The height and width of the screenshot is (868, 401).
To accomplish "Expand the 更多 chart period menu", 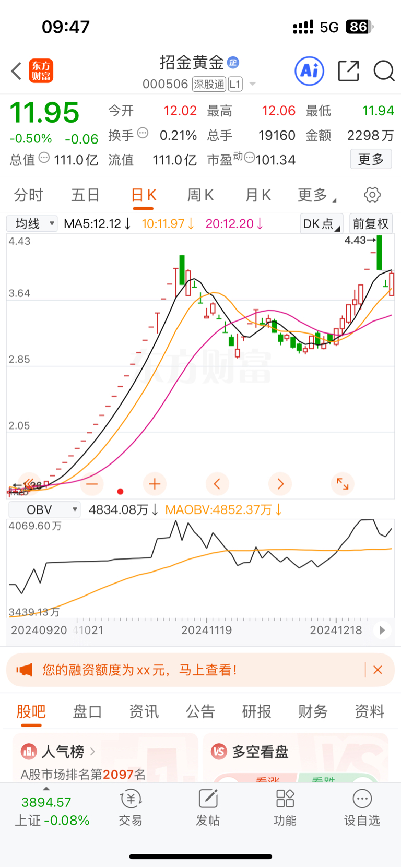I will tap(316, 195).
